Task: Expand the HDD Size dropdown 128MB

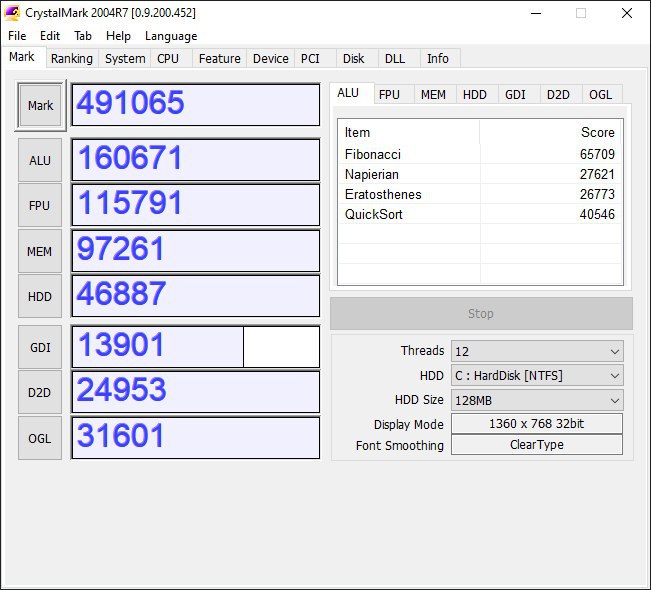Action: [537, 400]
